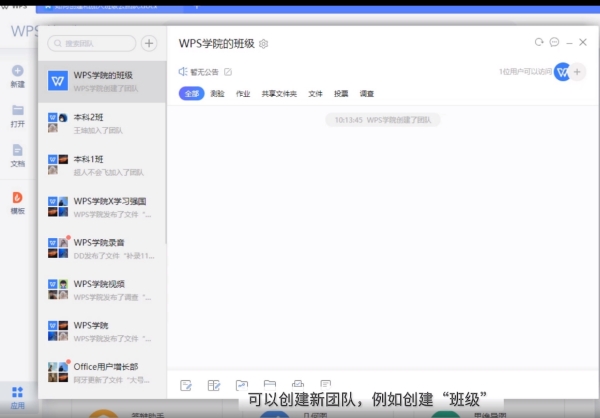Open the chat bubble icon in header

coord(554,42)
